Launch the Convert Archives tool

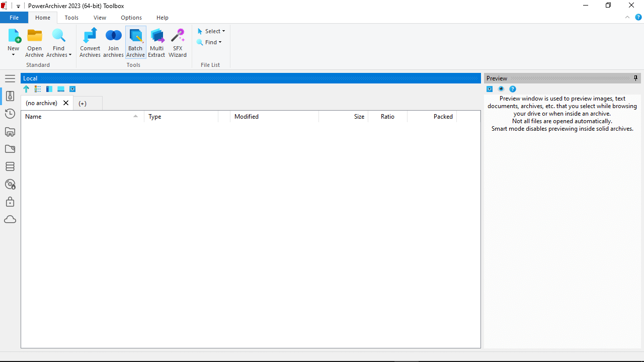pos(90,43)
